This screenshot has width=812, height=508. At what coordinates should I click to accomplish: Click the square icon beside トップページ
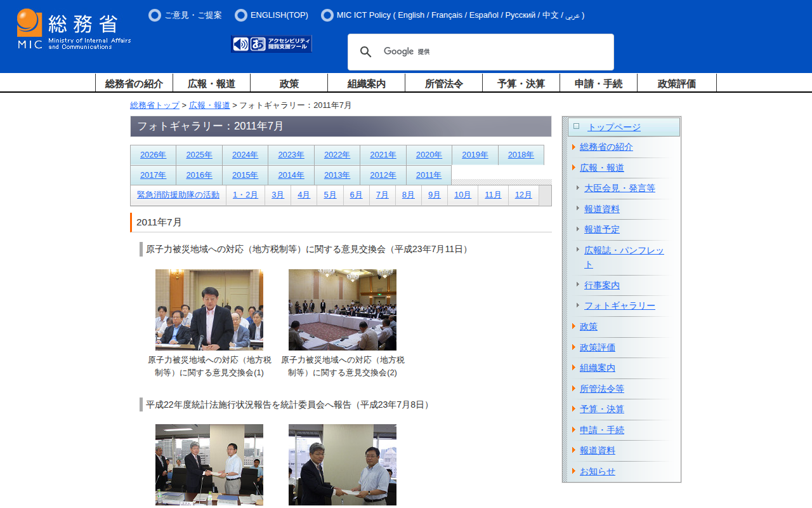click(x=576, y=126)
